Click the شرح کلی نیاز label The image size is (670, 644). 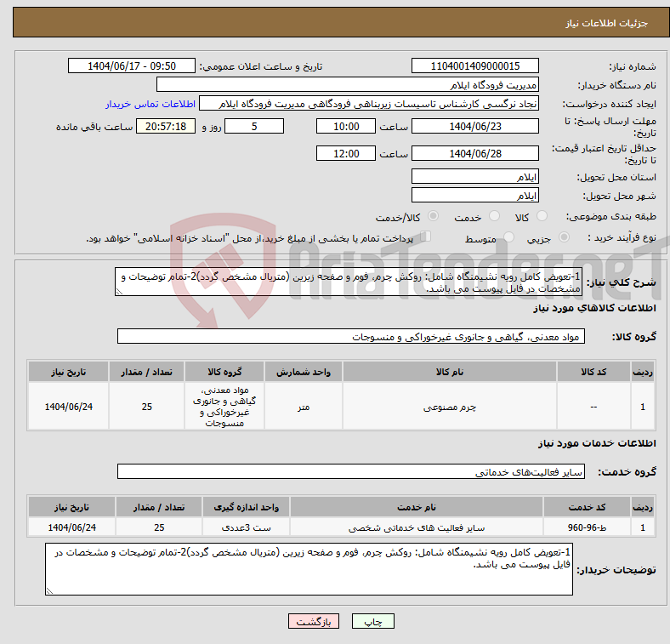[x=621, y=282]
